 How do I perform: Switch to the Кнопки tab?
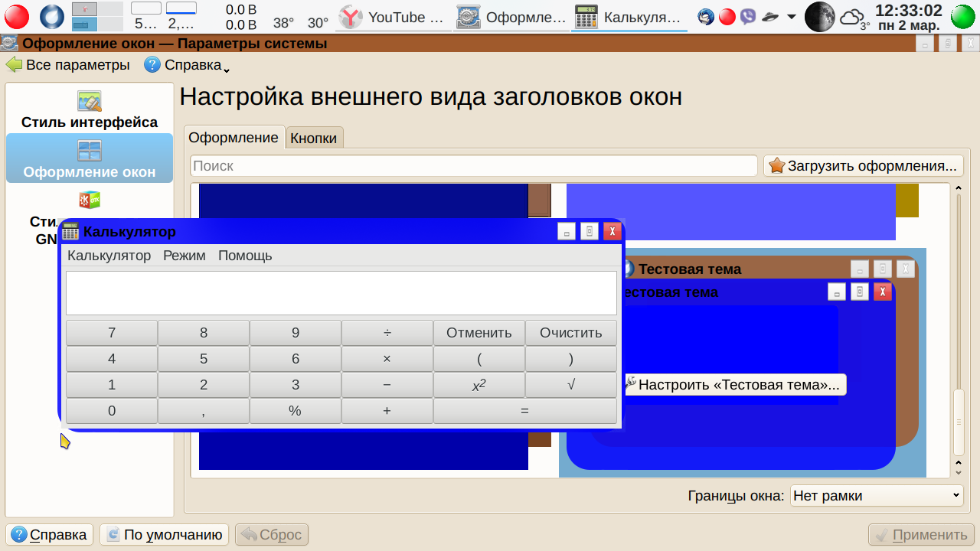coord(314,138)
